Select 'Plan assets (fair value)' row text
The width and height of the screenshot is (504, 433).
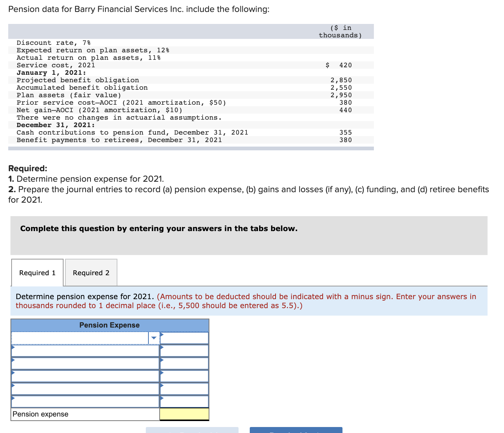coord(69,95)
